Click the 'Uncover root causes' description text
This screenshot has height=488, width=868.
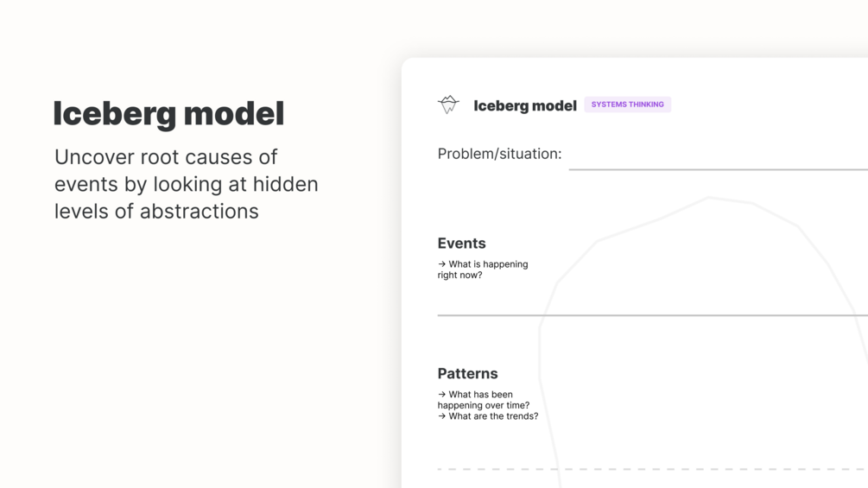point(186,184)
